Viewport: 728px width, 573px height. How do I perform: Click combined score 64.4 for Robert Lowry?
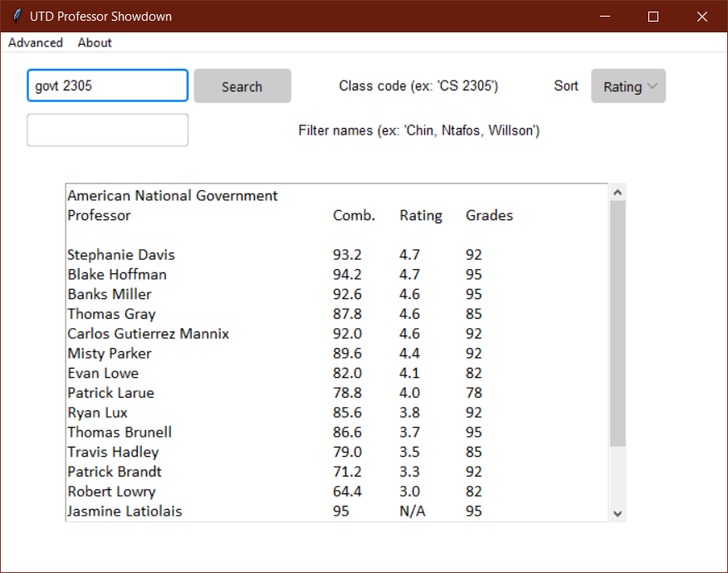(x=347, y=492)
